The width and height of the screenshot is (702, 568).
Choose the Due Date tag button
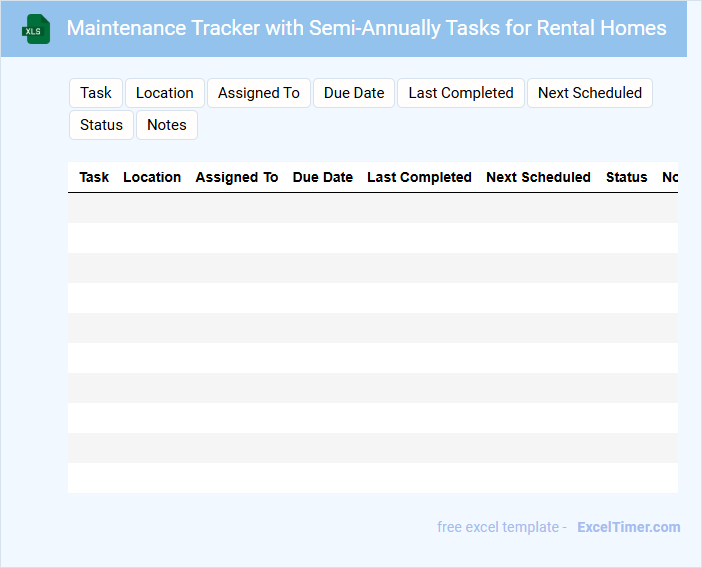coord(354,93)
